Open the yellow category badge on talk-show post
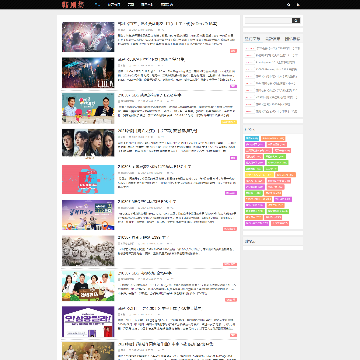 coord(229,122)
